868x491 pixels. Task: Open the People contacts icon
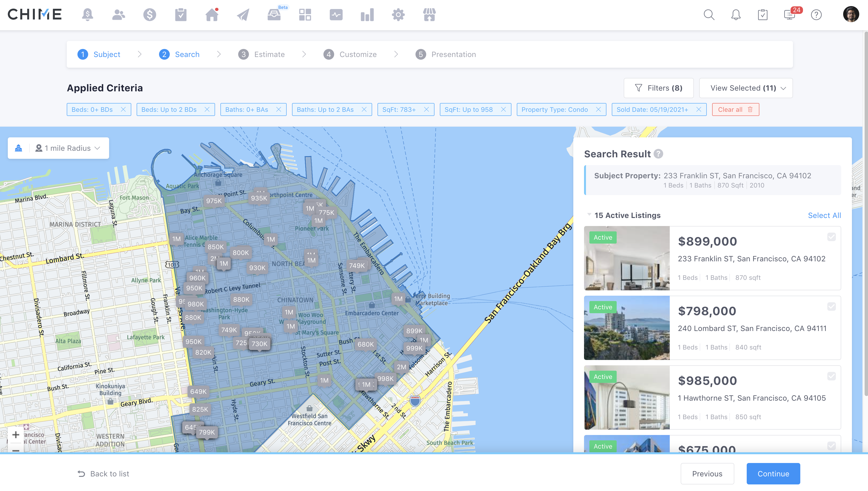click(118, 15)
